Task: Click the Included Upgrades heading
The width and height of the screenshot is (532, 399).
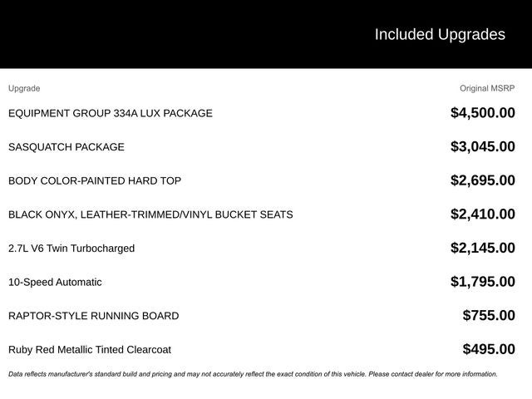Action: tap(439, 34)
